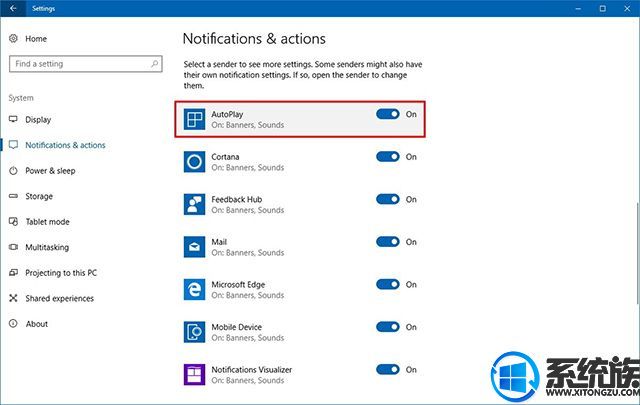640x405 pixels.
Task: Click the Multitasking icon
Action: coord(13,247)
